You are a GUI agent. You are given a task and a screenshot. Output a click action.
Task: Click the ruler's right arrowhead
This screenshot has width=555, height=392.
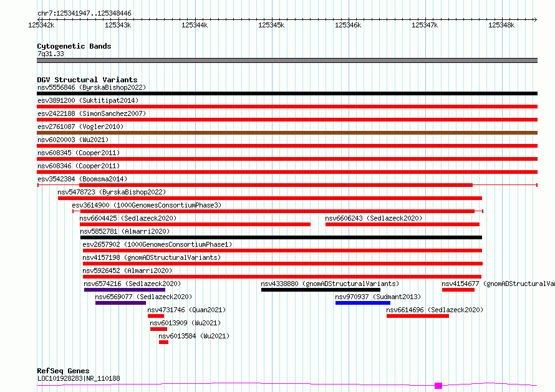[x=536, y=19]
